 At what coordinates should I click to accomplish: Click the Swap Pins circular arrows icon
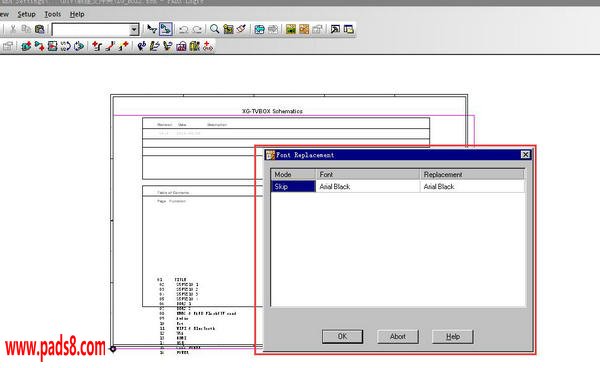click(x=79, y=46)
